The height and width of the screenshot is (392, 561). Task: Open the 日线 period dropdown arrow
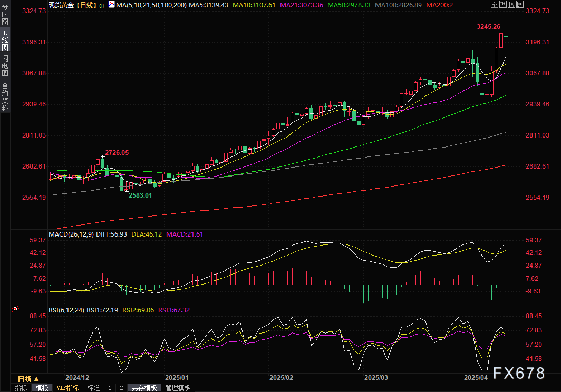tap(36, 379)
